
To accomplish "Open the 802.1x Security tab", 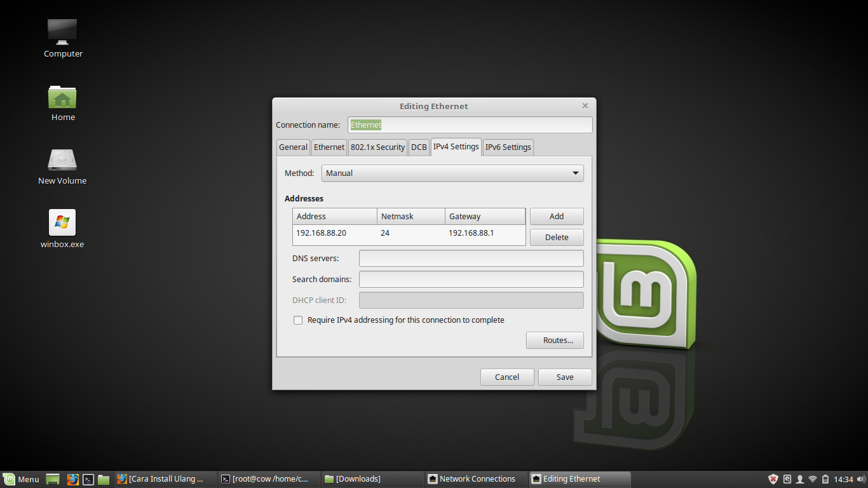I will [377, 147].
